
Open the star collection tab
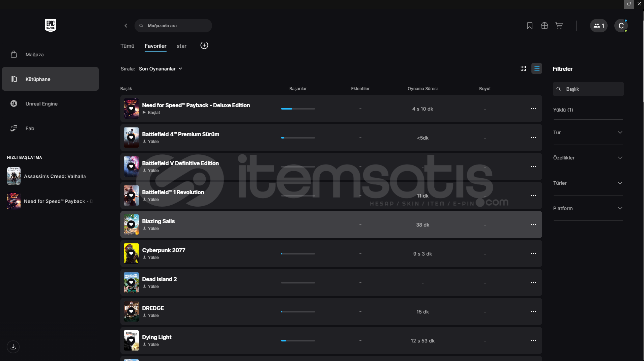(181, 46)
